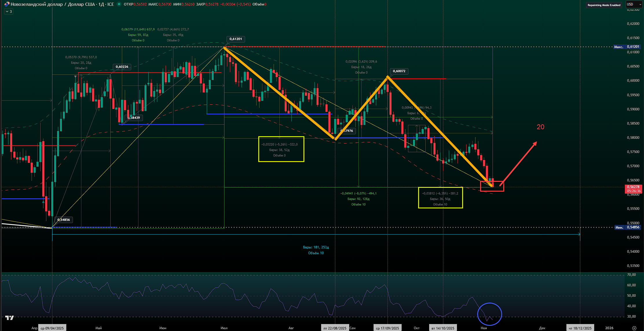Click the red text label 20

click(540, 127)
